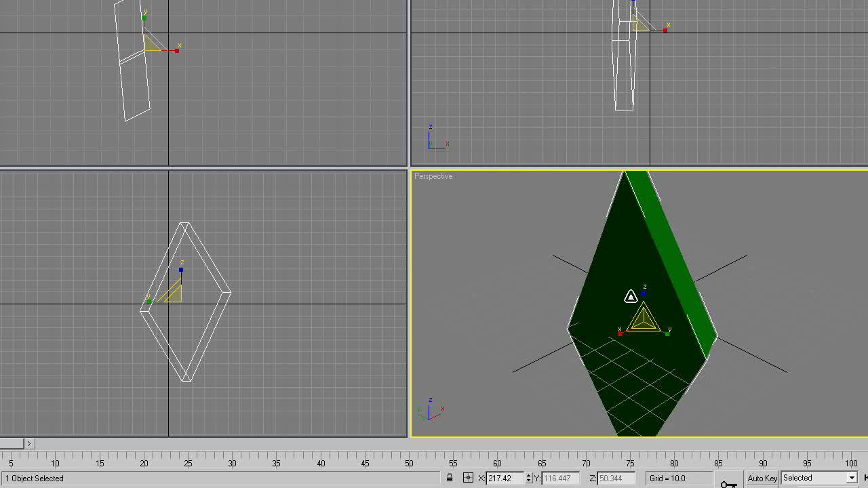Viewport: 868px width, 488px height.
Task: Open the Selected key filter dropdown
Action: coord(819,478)
